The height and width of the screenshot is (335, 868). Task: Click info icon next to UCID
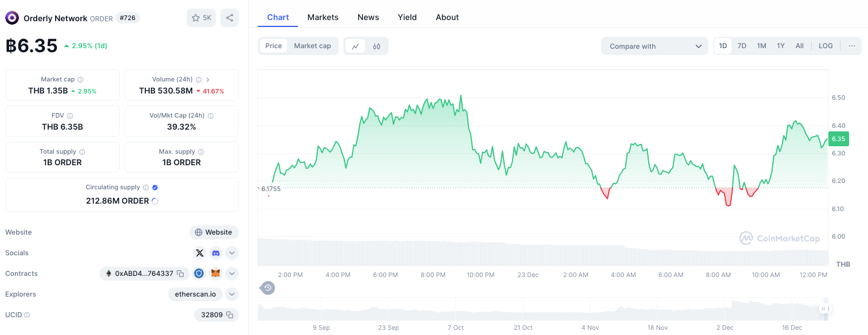tap(27, 315)
